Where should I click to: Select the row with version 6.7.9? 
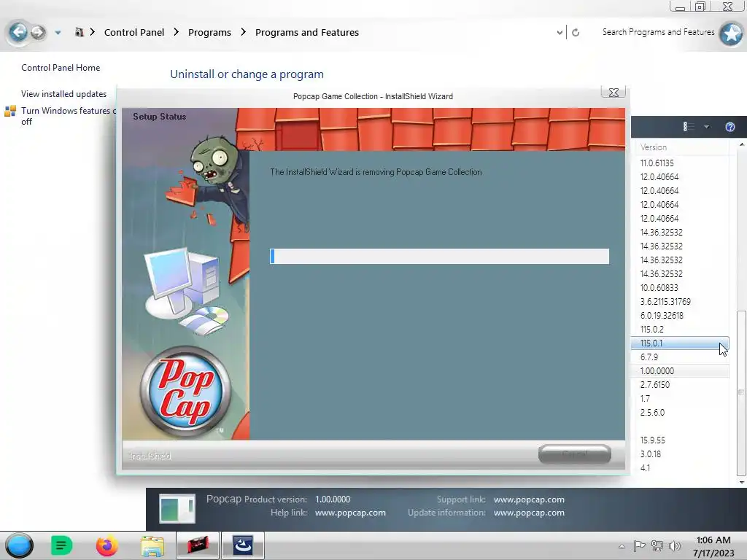pos(680,357)
